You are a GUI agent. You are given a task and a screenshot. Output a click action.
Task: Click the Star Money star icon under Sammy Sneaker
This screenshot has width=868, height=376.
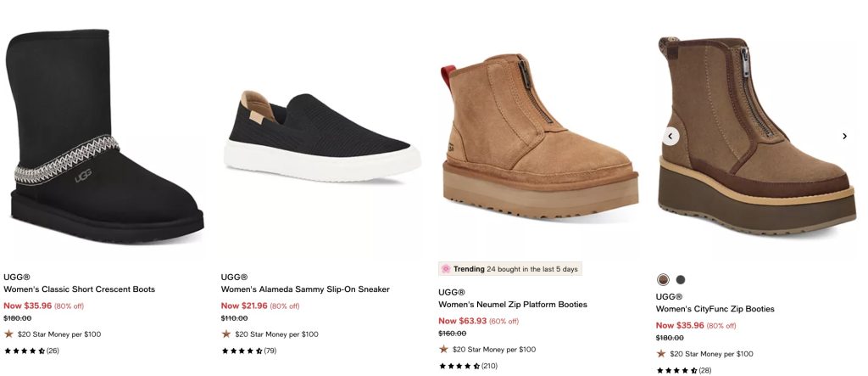pos(226,334)
